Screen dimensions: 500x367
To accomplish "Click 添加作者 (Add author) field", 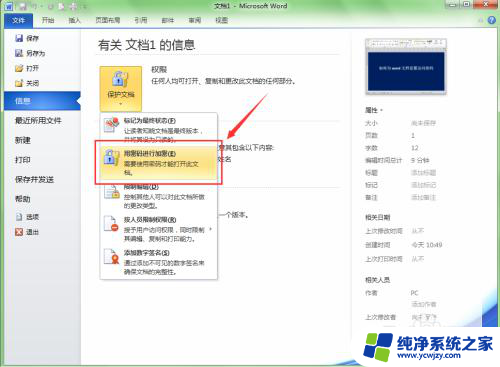I will [423, 304].
